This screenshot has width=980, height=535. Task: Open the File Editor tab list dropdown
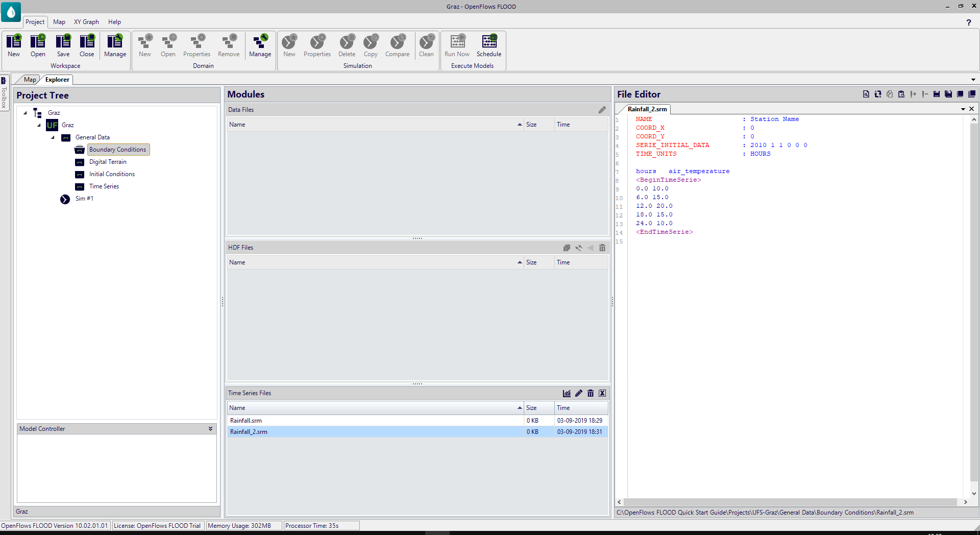coord(963,109)
